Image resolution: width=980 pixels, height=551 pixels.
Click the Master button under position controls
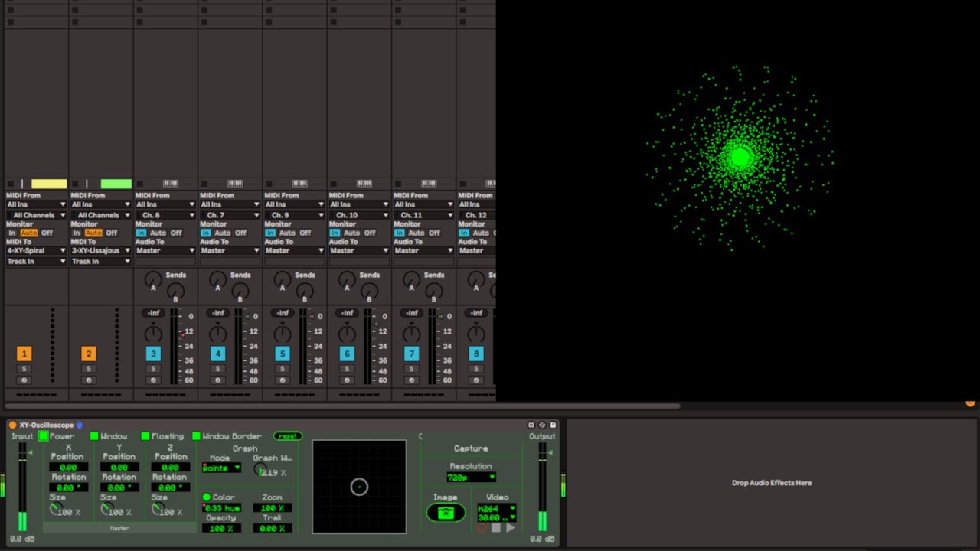point(119,528)
